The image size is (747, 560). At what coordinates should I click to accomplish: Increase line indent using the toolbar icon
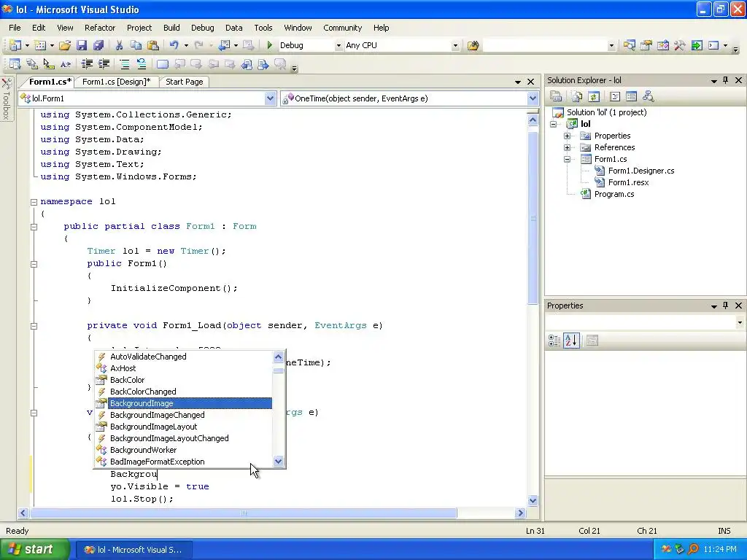point(104,64)
